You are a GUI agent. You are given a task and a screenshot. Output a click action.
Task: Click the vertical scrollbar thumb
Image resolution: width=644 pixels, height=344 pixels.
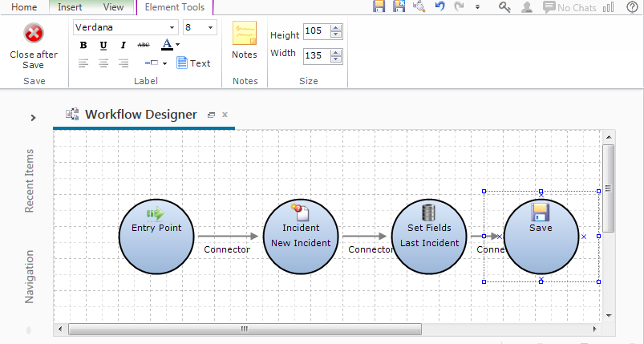point(608,188)
